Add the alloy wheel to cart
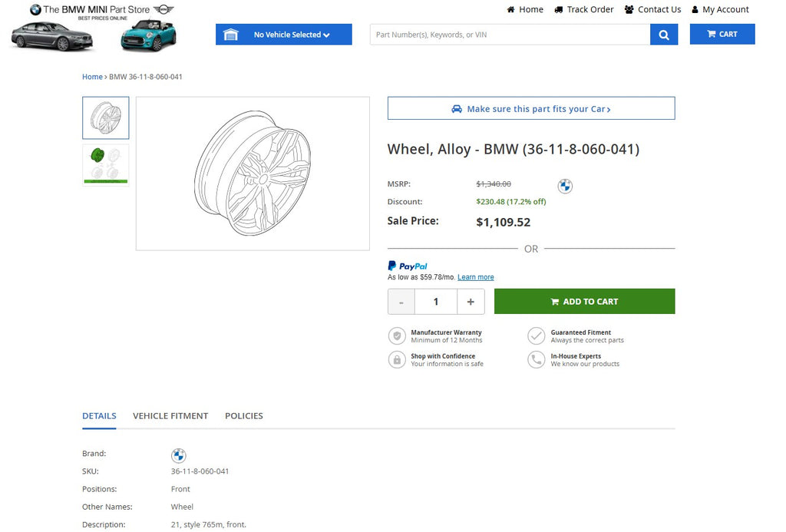The height and width of the screenshot is (532, 786). click(x=584, y=302)
